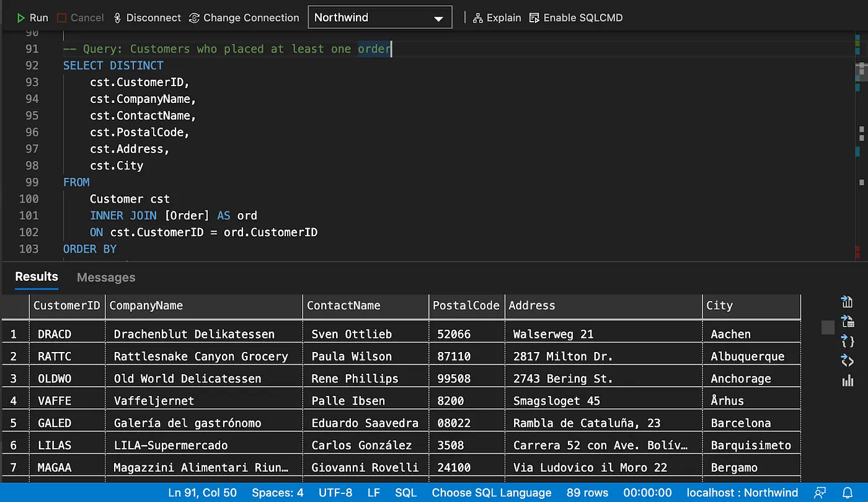Click Choose SQL Language in status bar
The image size is (868, 502).
tap(492, 493)
